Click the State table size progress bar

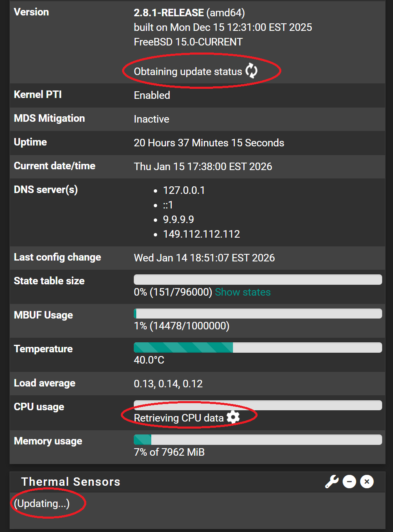point(258,280)
